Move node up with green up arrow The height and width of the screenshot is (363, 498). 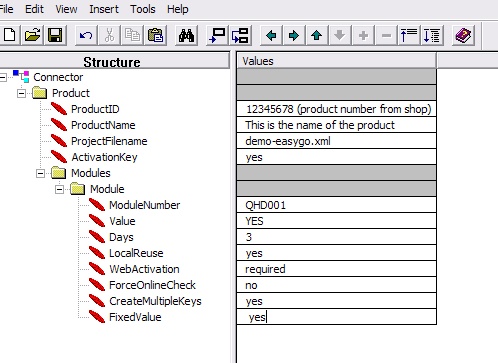[x=317, y=35]
